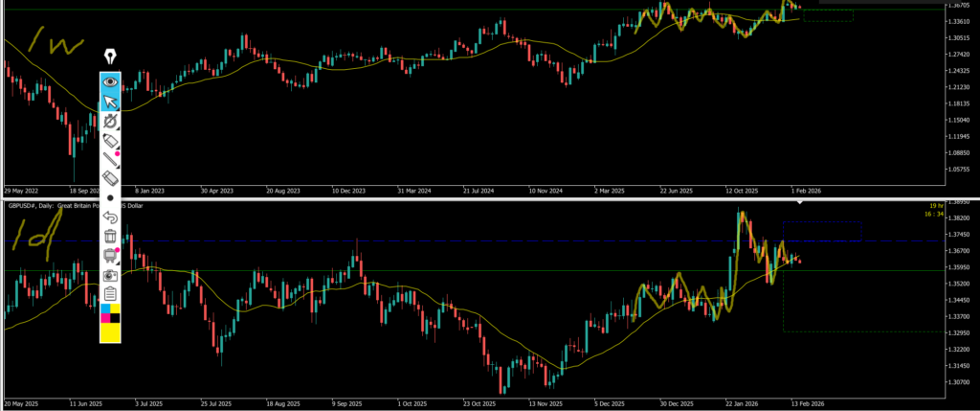The image size is (980, 411).
Task: Pick the large yellow color swatch
Action: coord(111,332)
